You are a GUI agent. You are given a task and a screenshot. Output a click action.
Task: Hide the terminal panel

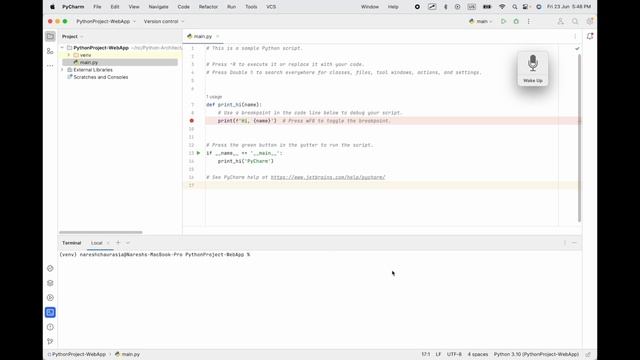click(574, 243)
